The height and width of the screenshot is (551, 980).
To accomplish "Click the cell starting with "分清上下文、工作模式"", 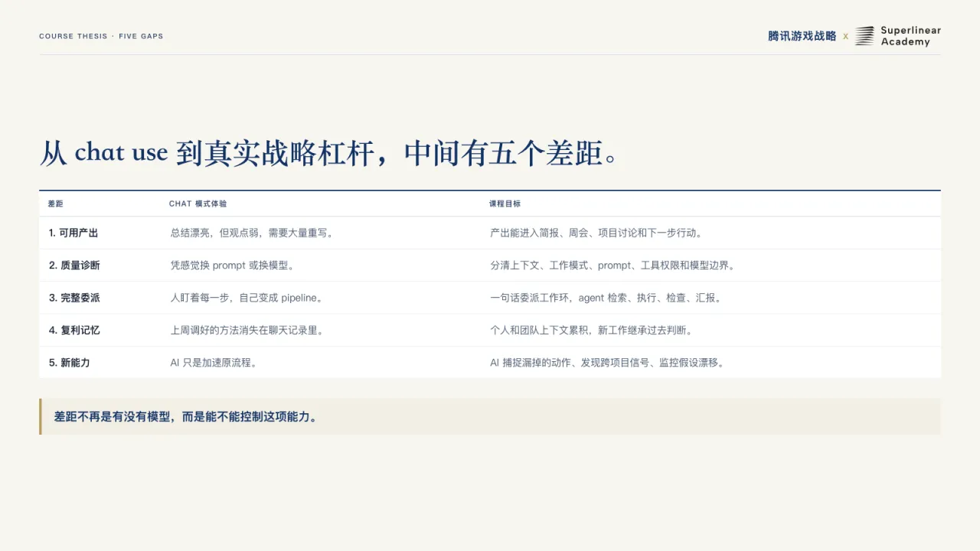I will tap(613, 266).
